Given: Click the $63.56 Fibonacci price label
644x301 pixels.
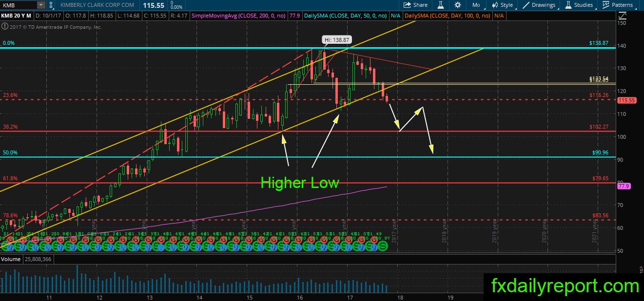Looking at the screenshot, I should pyautogui.click(x=600, y=215).
